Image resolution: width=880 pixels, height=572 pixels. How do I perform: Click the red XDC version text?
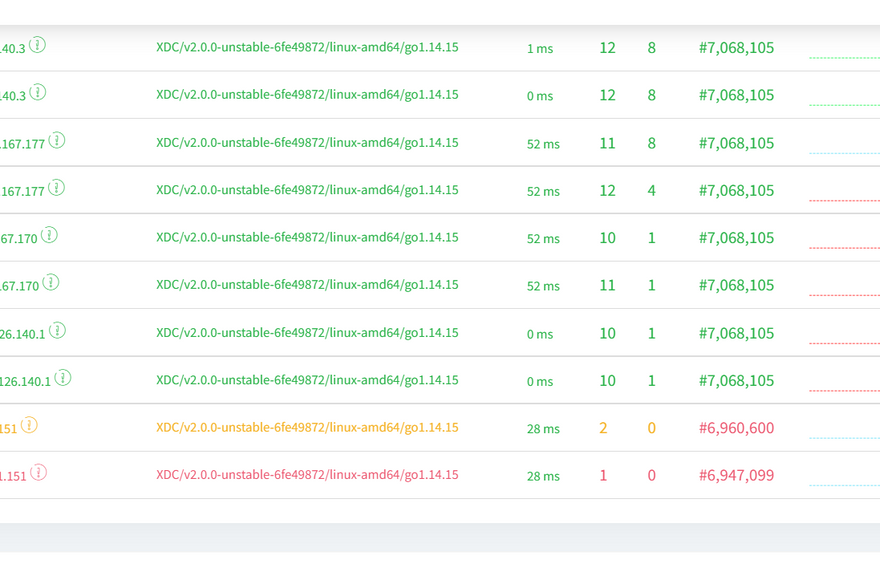tap(307, 475)
